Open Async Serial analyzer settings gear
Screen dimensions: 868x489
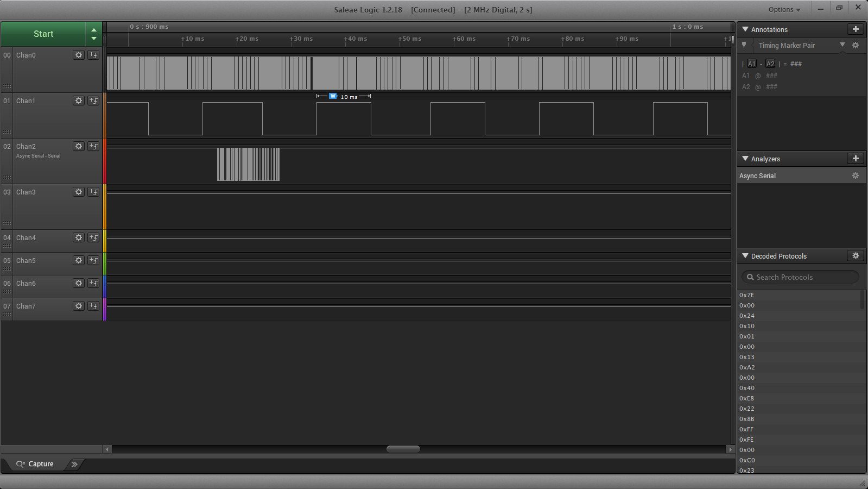[x=856, y=175]
